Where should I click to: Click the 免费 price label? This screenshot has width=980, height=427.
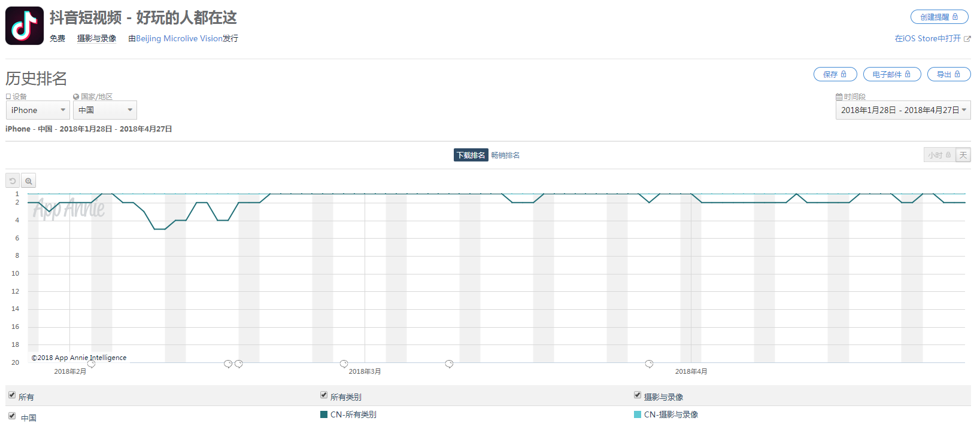(57, 38)
